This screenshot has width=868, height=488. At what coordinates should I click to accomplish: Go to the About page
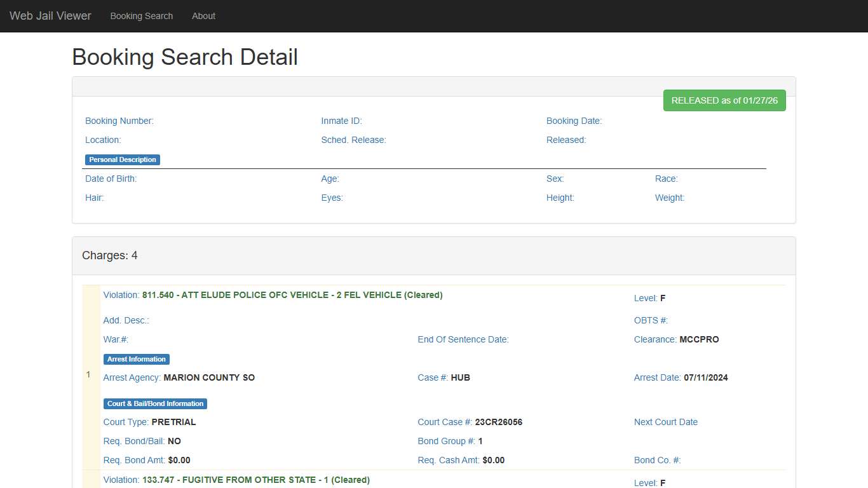point(203,16)
